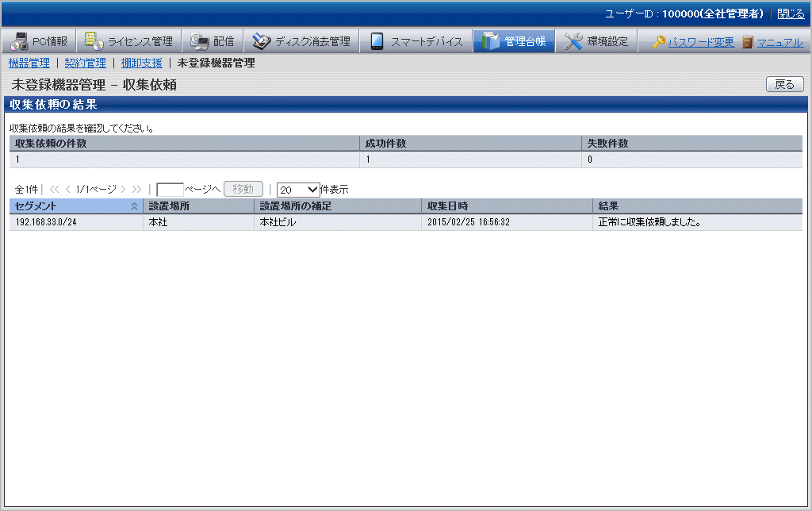Click the ディスク消去管理 disk icon
This screenshot has height=511, width=812.
pyautogui.click(x=262, y=41)
